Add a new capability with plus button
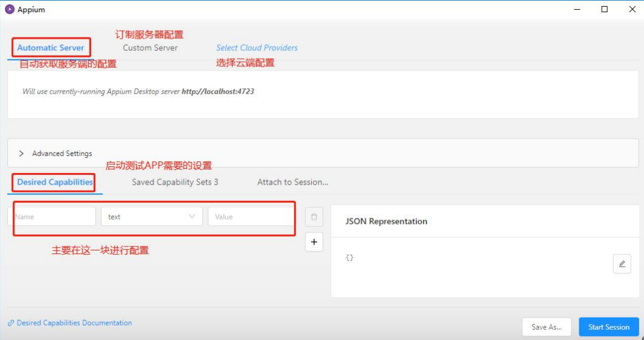 pos(314,242)
